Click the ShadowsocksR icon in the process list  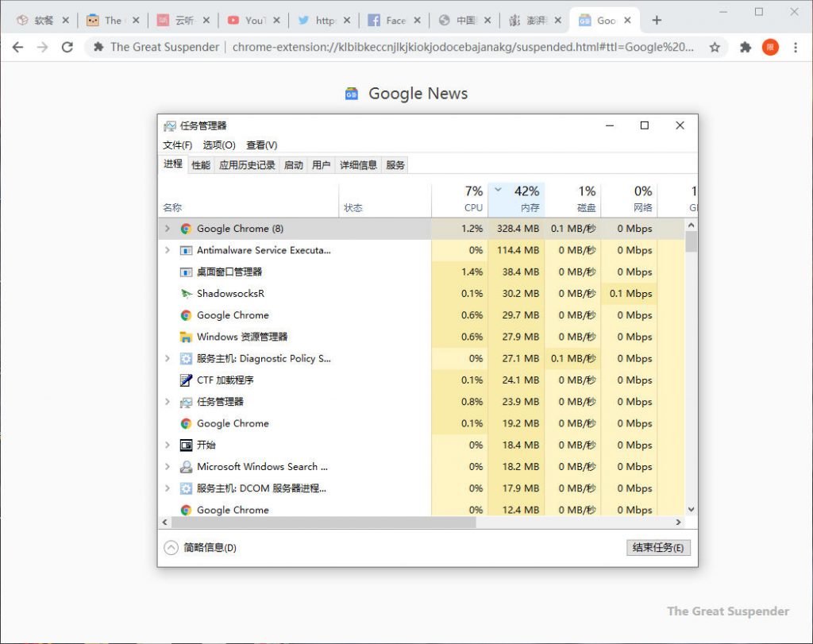click(185, 293)
